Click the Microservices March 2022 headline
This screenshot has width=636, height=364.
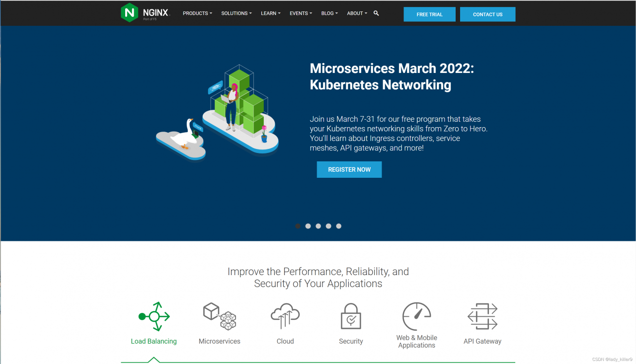(392, 76)
